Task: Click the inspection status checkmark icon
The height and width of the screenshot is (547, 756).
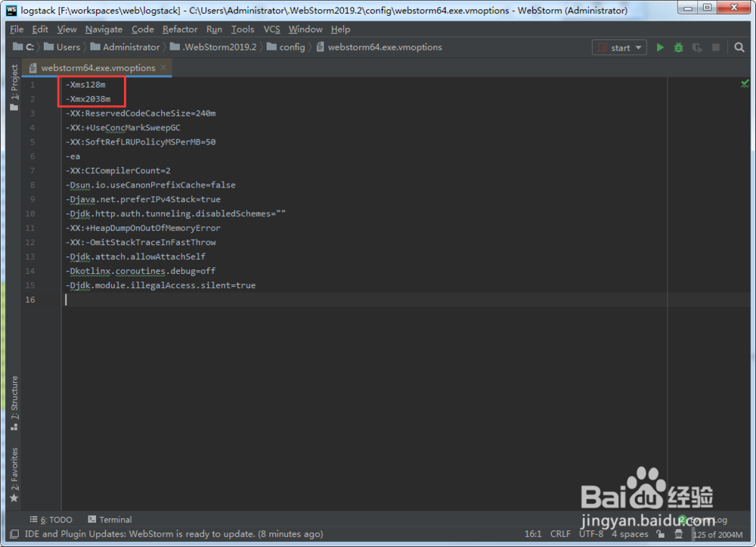Action: tap(745, 84)
